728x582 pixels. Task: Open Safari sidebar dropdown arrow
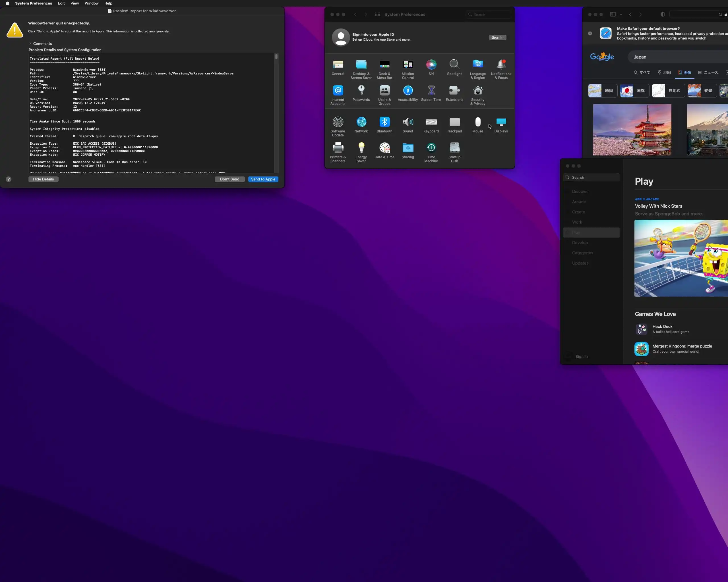[x=621, y=14]
